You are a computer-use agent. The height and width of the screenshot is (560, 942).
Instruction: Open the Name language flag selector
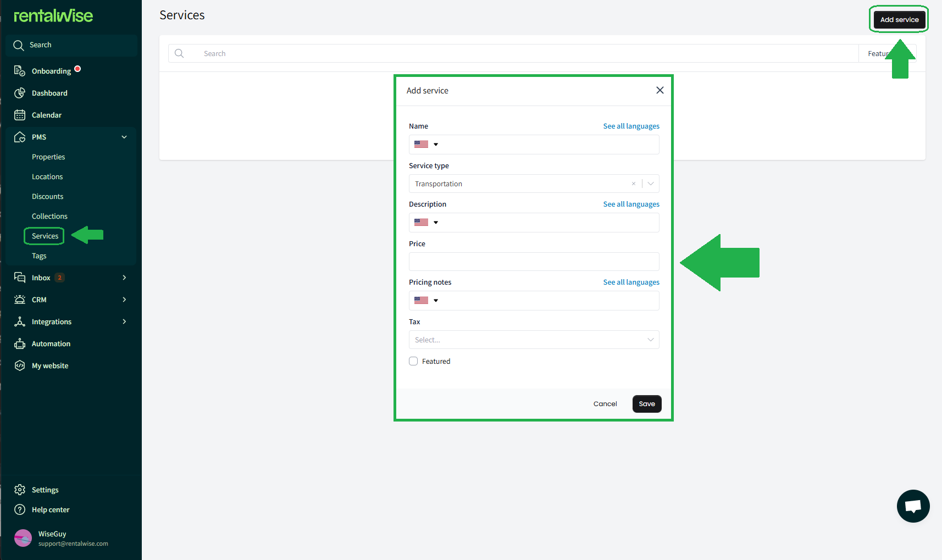coord(426,145)
